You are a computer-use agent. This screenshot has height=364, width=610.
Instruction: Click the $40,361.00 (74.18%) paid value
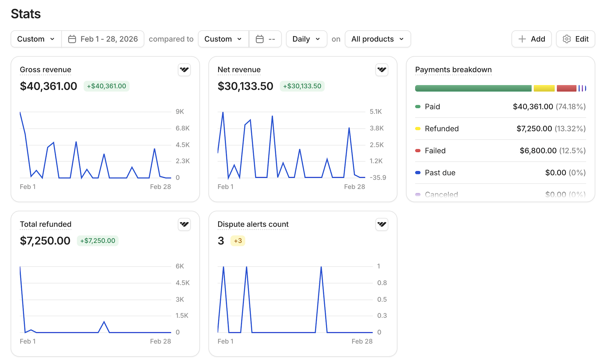click(x=549, y=107)
